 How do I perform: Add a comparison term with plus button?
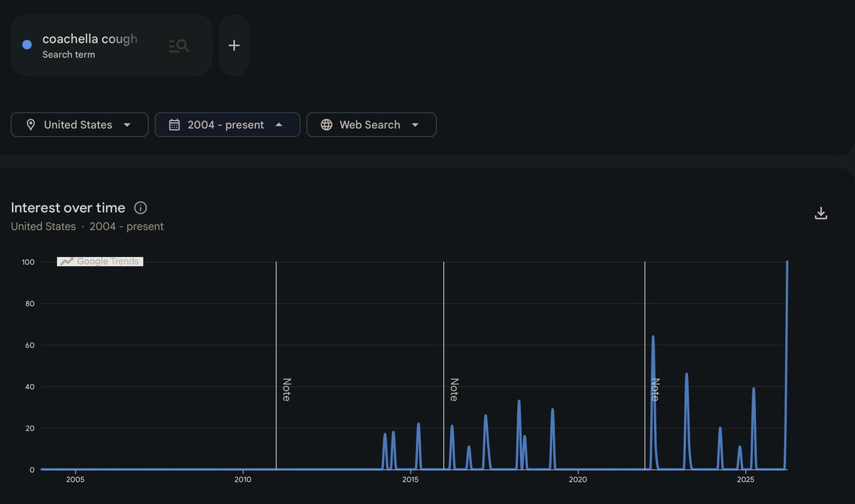point(234,46)
